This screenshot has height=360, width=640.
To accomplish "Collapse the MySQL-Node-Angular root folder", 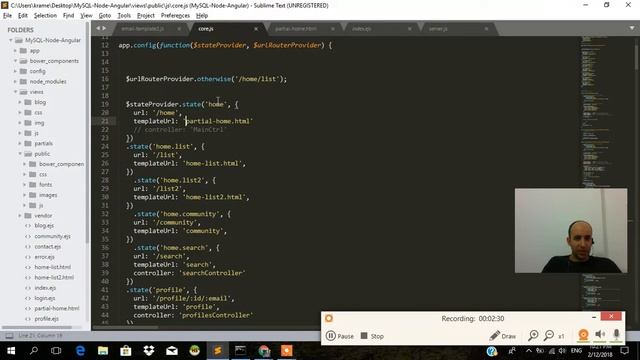I will pyautogui.click(x=11, y=40).
